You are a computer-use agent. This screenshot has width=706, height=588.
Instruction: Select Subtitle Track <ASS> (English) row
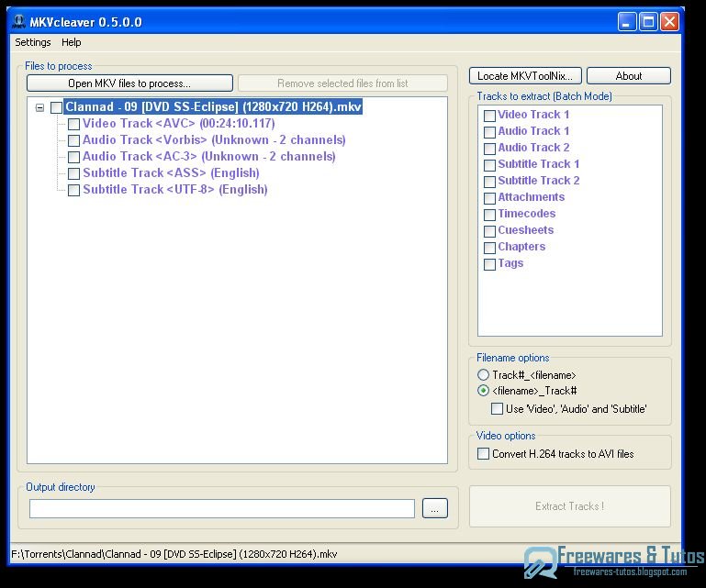[x=171, y=172]
